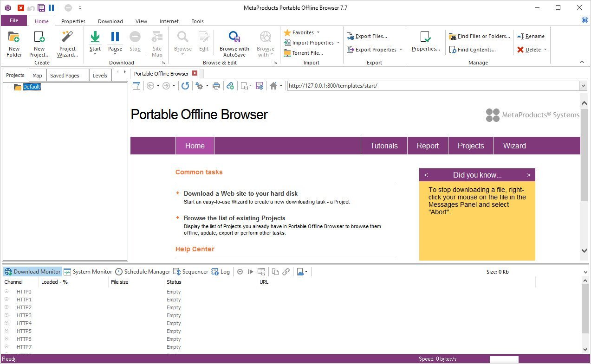Click Download a Web site link
Image resolution: width=591 pixels, height=364 pixels.
(240, 193)
